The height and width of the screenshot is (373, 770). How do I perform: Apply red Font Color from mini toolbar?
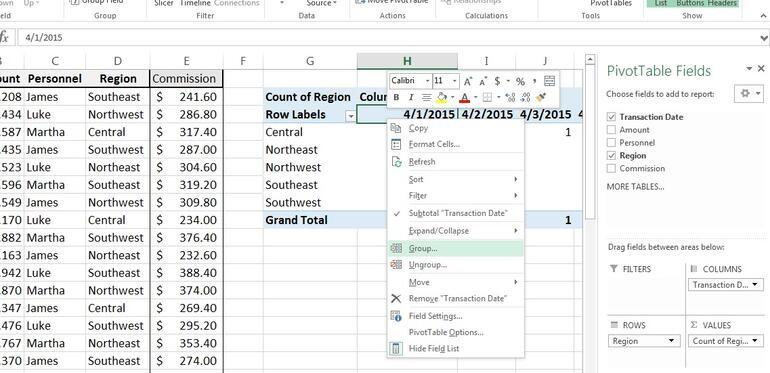click(x=464, y=98)
